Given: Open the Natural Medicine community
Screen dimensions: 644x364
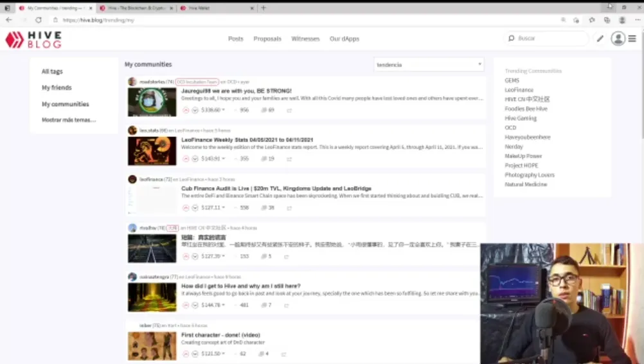Looking at the screenshot, I should click(x=526, y=185).
